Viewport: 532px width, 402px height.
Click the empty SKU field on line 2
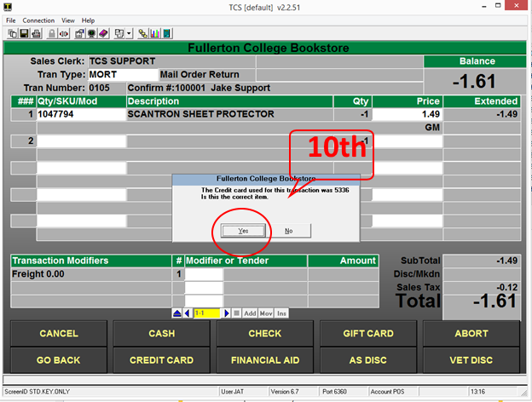(x=82, y=141)
